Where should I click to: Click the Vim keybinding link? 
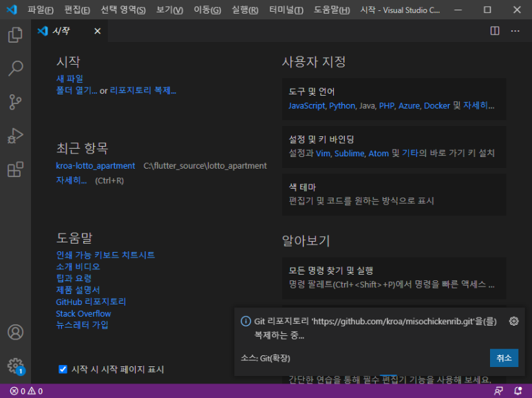tap(323, 154)
